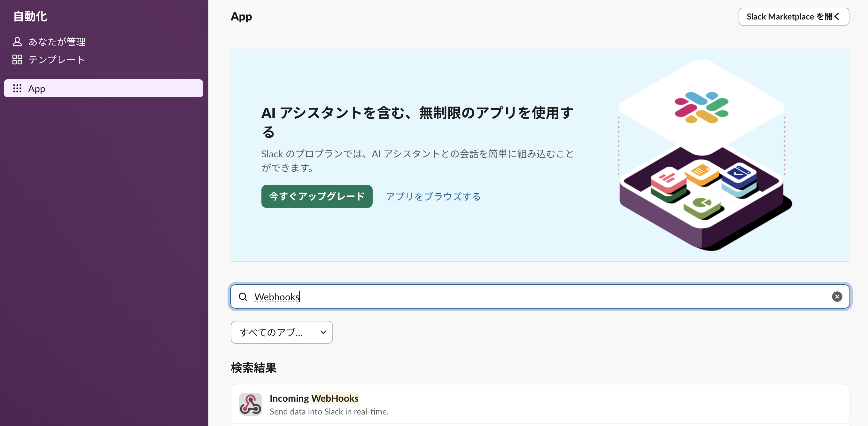Image resolution: width=868 pixels, height=426 pixels.
Task: Follow the アプリをブラウズする link
Action: 433,197
